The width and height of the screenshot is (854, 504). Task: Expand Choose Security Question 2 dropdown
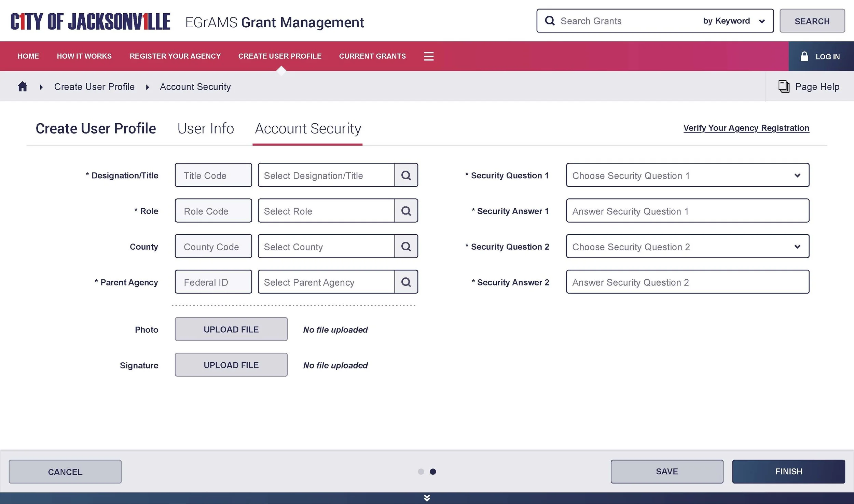pos(687,246)
